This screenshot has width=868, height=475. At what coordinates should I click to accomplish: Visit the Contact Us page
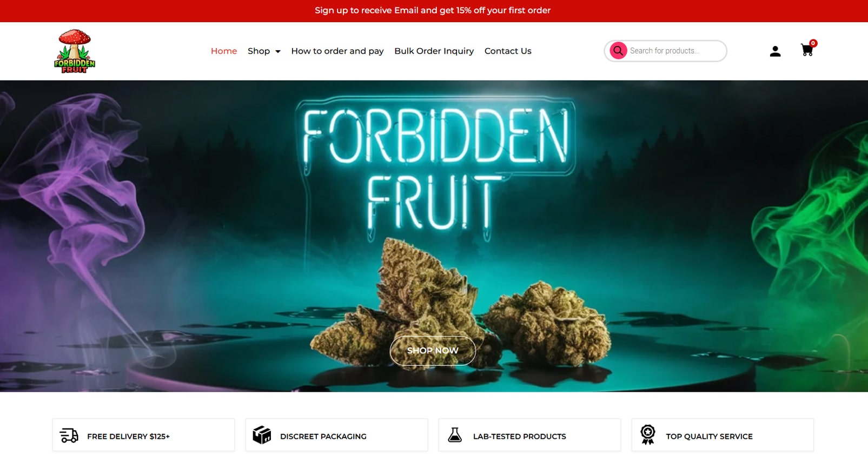tap(508, 51)
